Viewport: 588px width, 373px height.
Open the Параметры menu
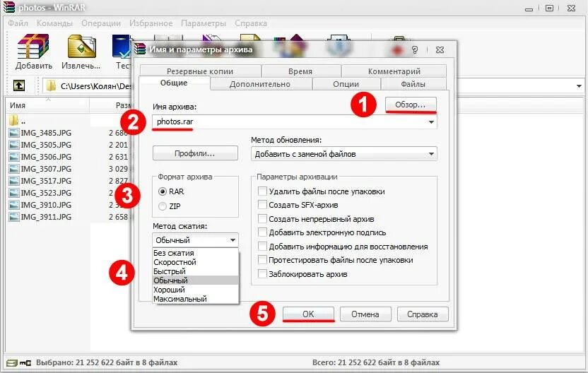point(204,23)
